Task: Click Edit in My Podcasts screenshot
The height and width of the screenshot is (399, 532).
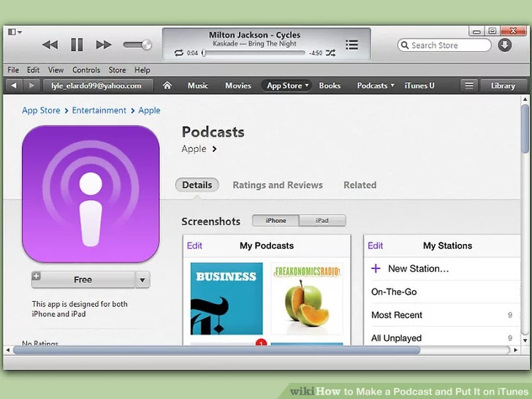Action: pyautogui.click(x=194, y=246)
